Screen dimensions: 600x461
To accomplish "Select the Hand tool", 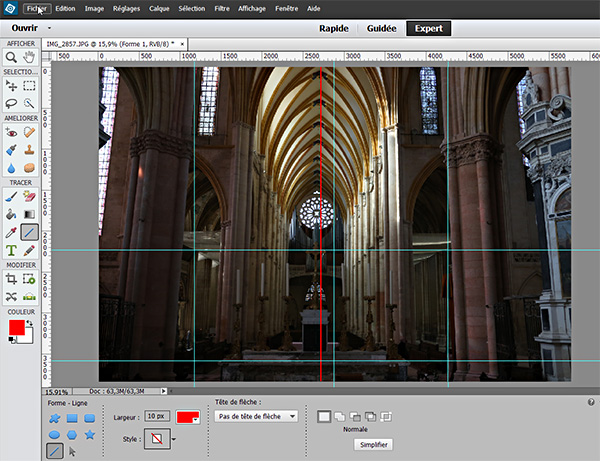I will click(x=29, y=57).
